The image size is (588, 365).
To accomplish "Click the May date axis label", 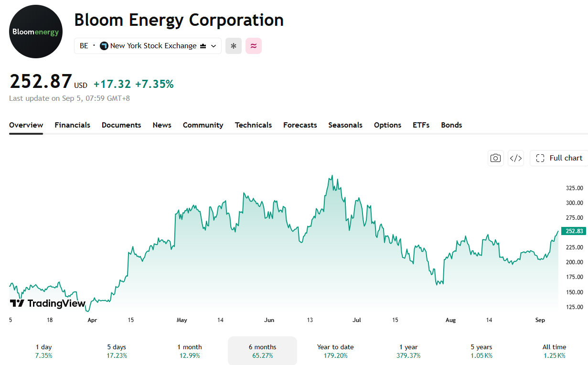I will click(x=182, y=320).
